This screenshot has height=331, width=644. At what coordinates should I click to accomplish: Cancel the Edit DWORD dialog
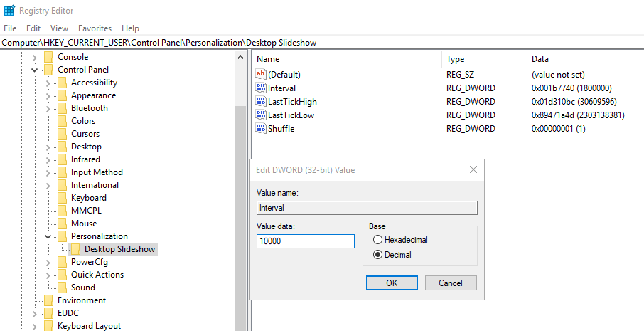[x=451, y=283]
